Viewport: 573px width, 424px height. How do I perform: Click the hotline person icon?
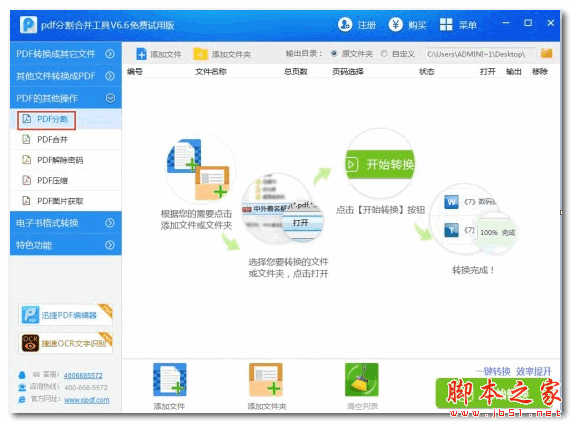point(22,387)
